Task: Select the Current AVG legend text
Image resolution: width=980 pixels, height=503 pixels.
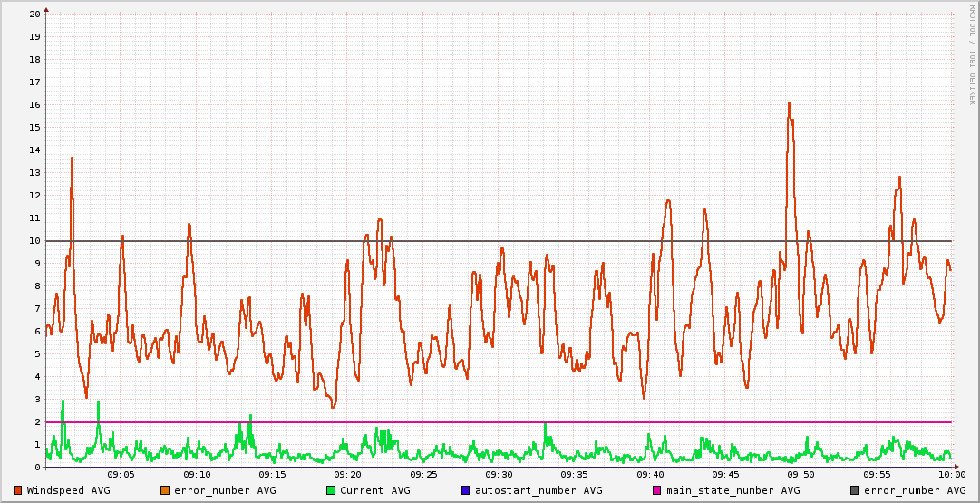Action: (374, 490)
